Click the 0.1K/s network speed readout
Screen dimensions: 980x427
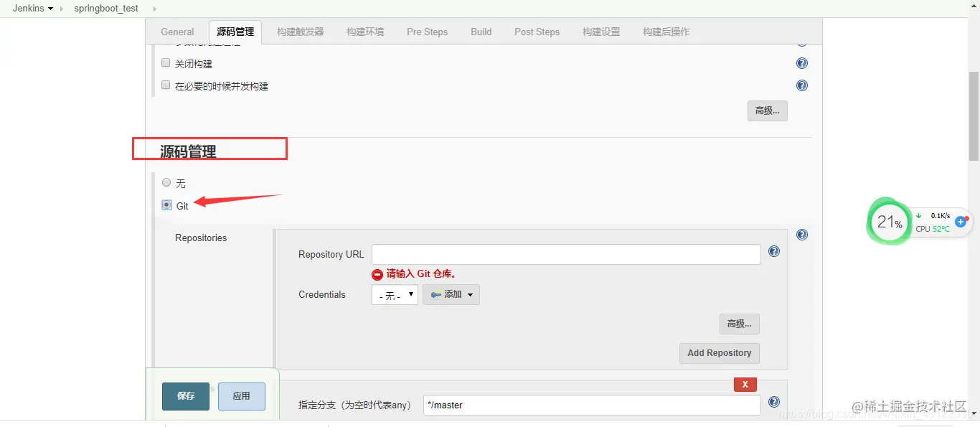tap(941, 215)
